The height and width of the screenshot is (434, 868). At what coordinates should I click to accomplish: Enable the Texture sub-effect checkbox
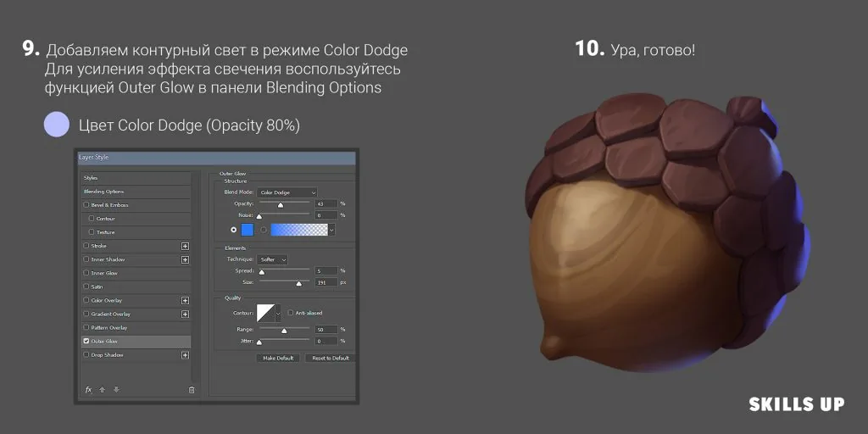(92, 232)
